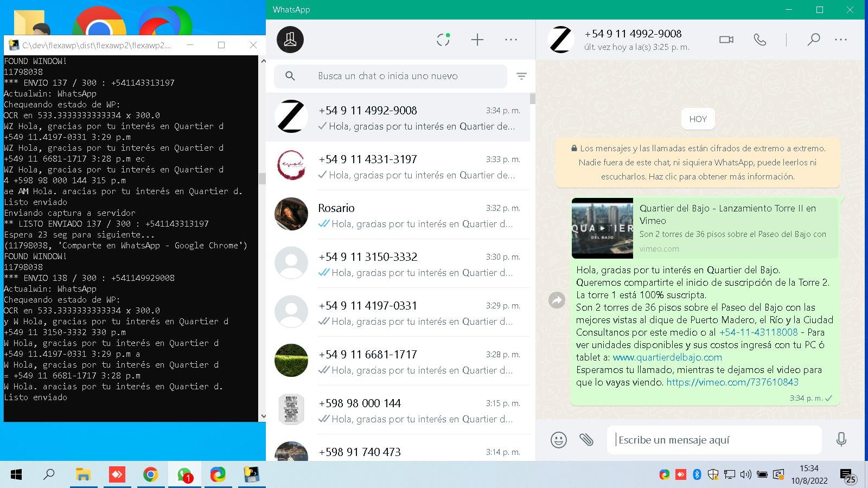This screenshot has width=868, height=488.
Task: Open Windows Security shield tray icon
Action: [x=713, y=475]
